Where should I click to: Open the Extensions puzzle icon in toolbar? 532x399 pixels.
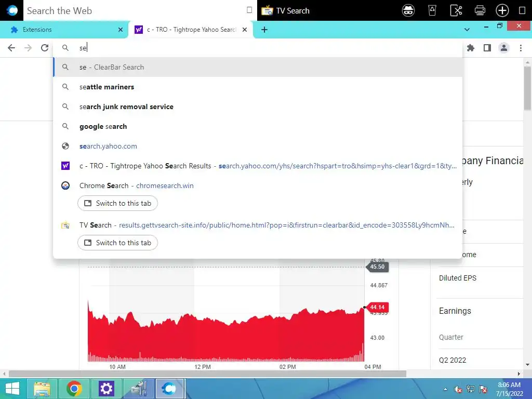(471, 48)
